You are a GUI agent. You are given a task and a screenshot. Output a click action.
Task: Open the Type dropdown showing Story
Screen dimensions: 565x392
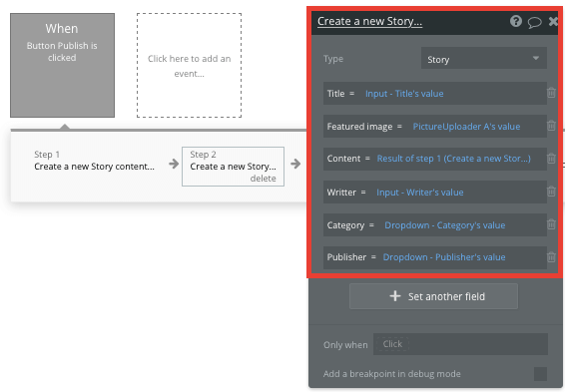pos(483,58)
